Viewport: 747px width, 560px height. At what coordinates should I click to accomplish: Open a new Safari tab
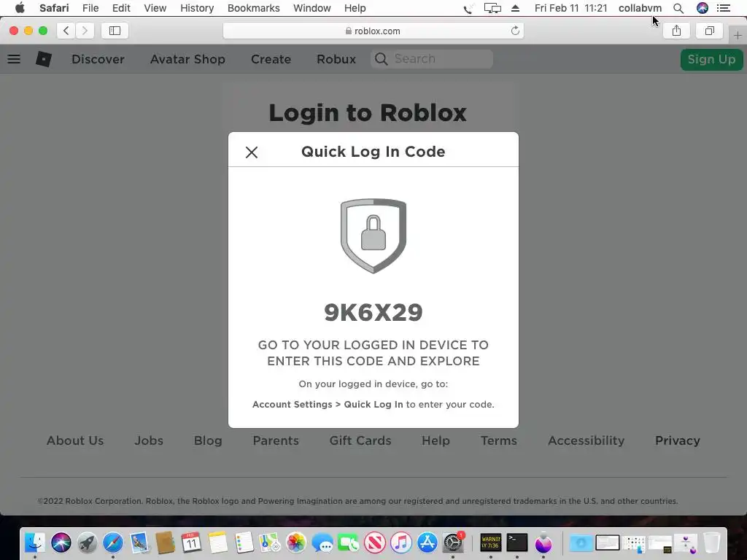[738, 35]
